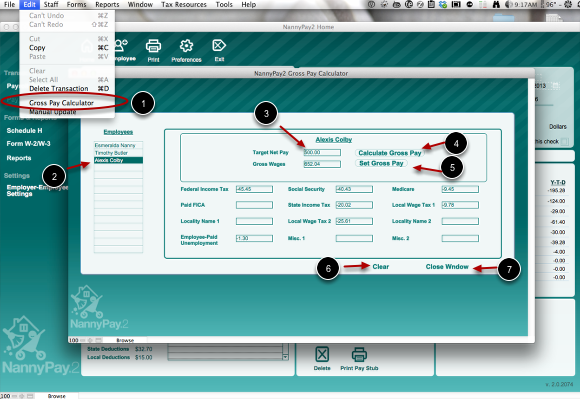Click the Target Net Pay field
The width and height of the screenshot is (580, 399).
322,152
